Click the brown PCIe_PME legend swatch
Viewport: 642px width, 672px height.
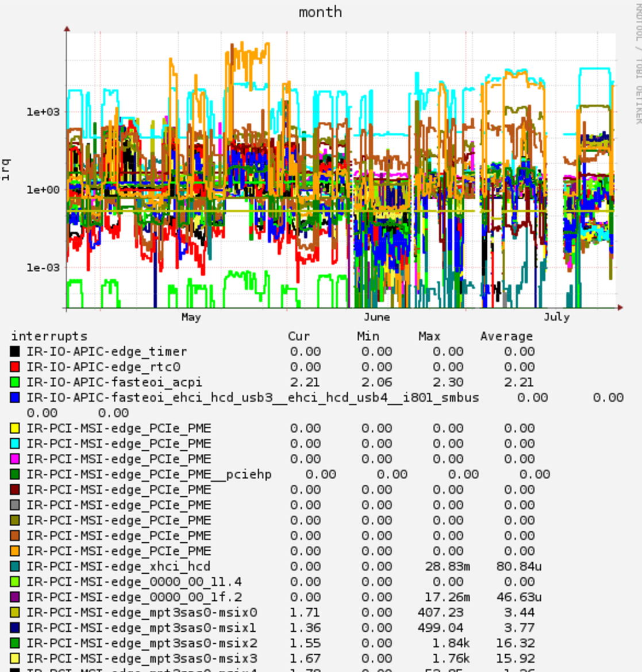(15, 535)
